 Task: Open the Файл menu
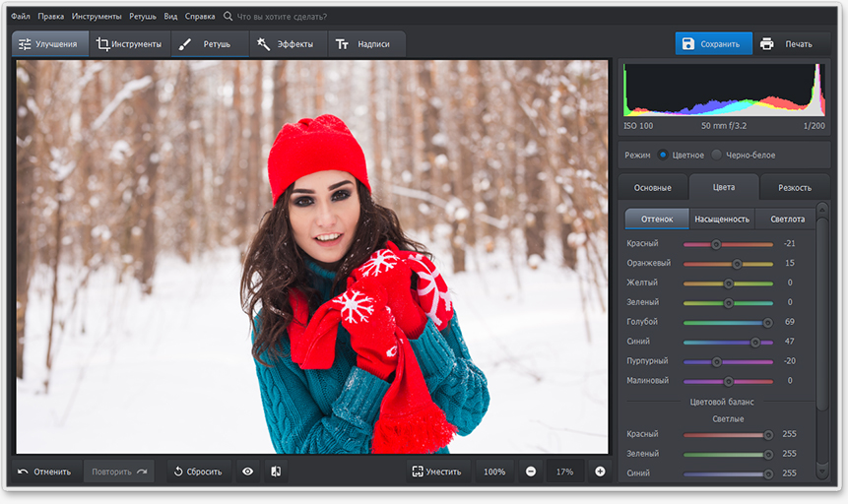click(x=21, y=17)
